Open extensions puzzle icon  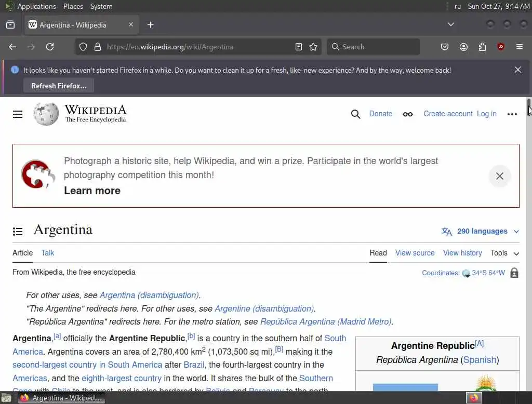pyautogui.click(x=482, y=47)
